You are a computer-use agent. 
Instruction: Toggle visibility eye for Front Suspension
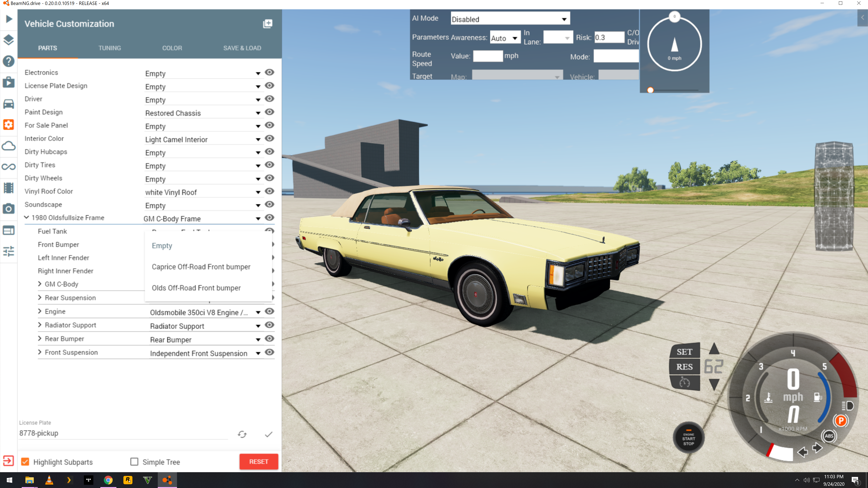(269, 352)
